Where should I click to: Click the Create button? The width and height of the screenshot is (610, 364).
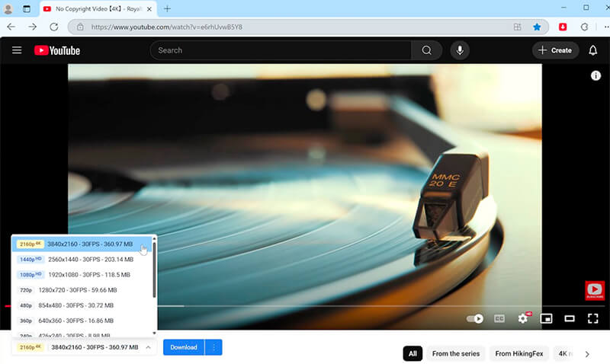(x=555, y=50)
